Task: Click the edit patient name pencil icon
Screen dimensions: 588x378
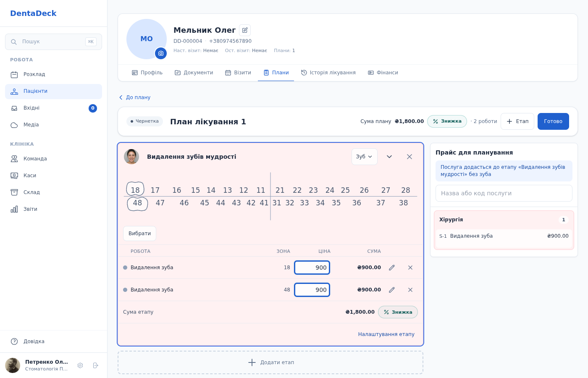Action: pos(245,30)
